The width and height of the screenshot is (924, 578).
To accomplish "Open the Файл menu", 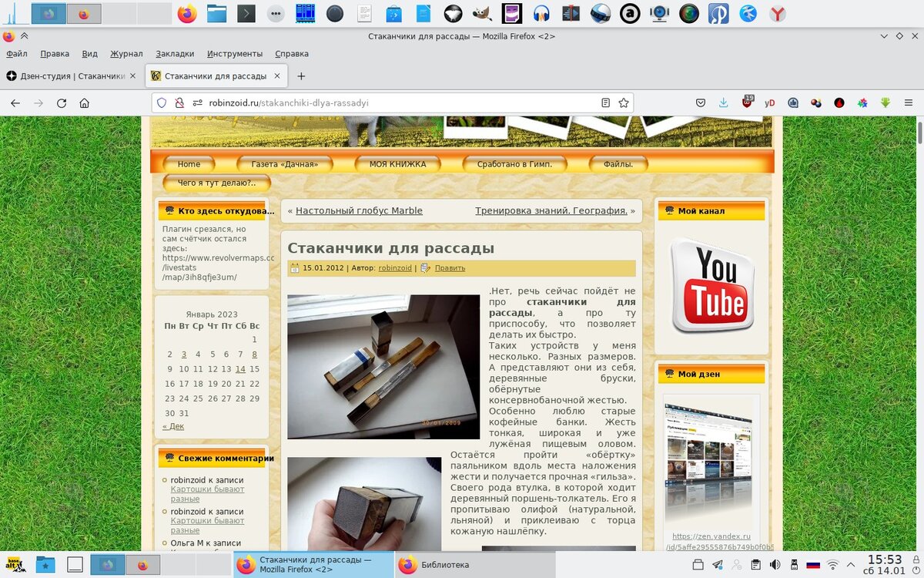I will (x=17, y=54).
